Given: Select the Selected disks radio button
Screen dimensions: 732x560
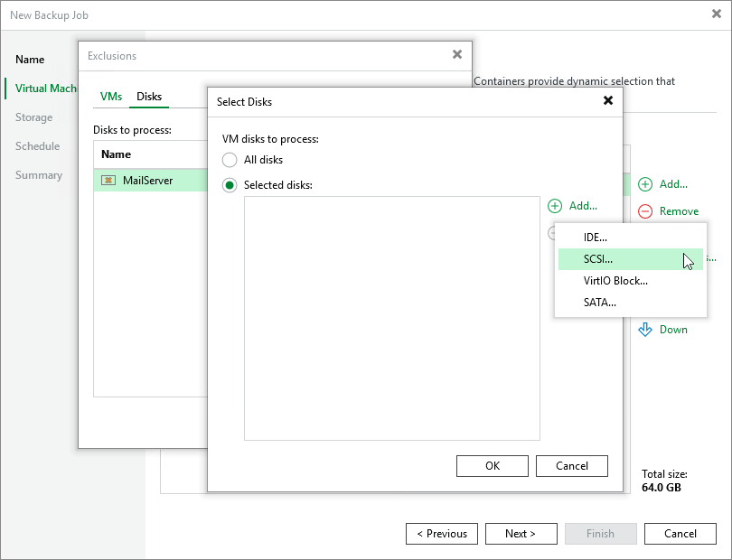Looking at the screenshot, I should click(x=230, y=185).
